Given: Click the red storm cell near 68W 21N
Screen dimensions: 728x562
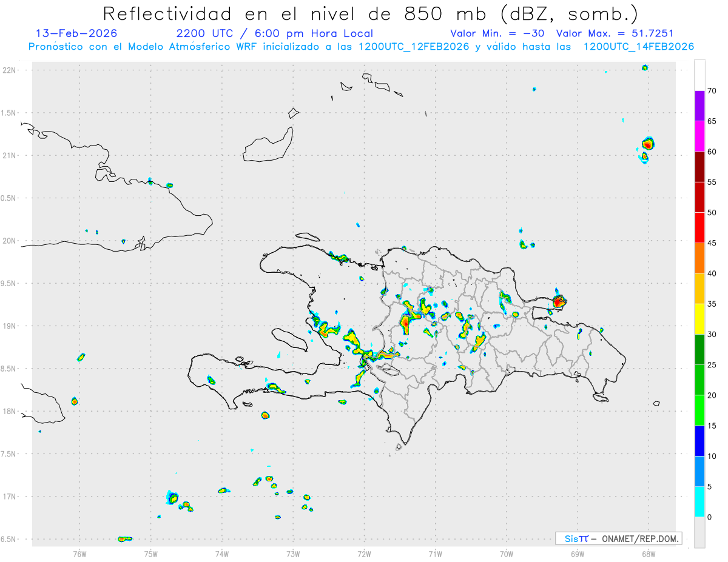Looking at the screenshot, I should click(648, 144).
